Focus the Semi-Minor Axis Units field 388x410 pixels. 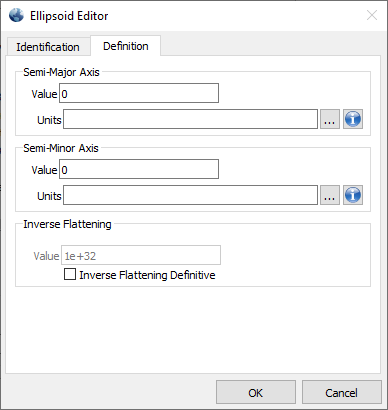coord(190,195)
